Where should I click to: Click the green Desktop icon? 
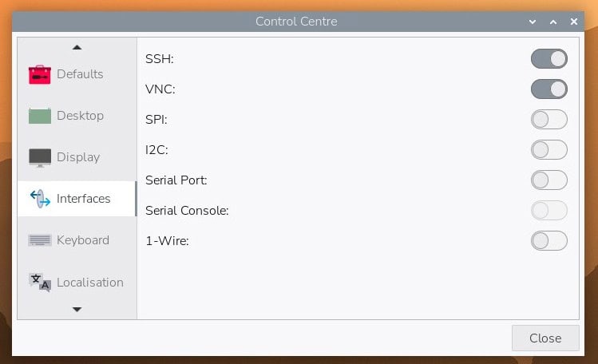(40, 116)
